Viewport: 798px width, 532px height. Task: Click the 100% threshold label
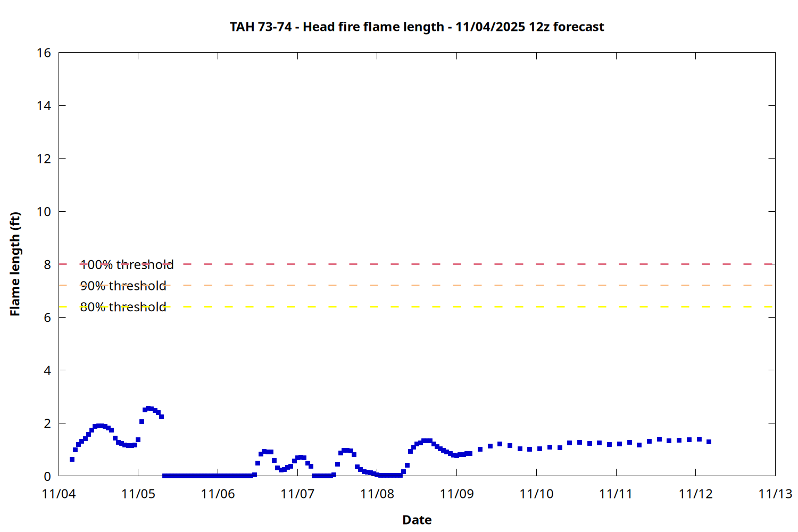(x=127, y=264)
